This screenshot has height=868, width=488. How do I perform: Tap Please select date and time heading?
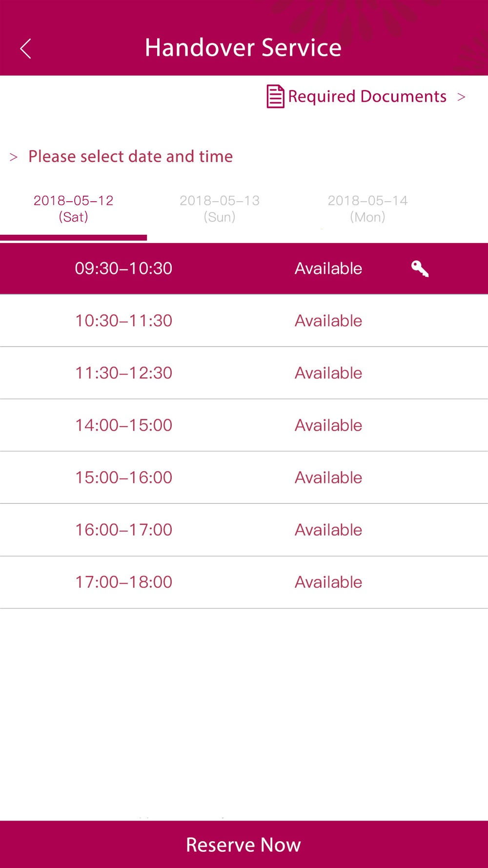tap(130, 157)
